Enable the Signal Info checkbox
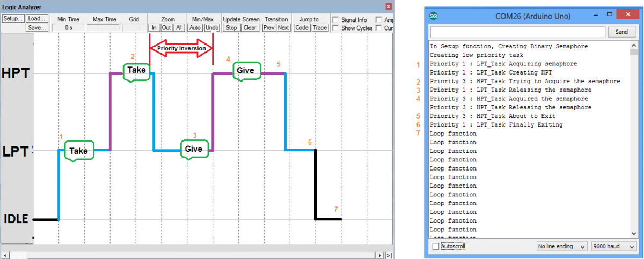This screenshot has width=644, height=259. click(x=335, y=20)
